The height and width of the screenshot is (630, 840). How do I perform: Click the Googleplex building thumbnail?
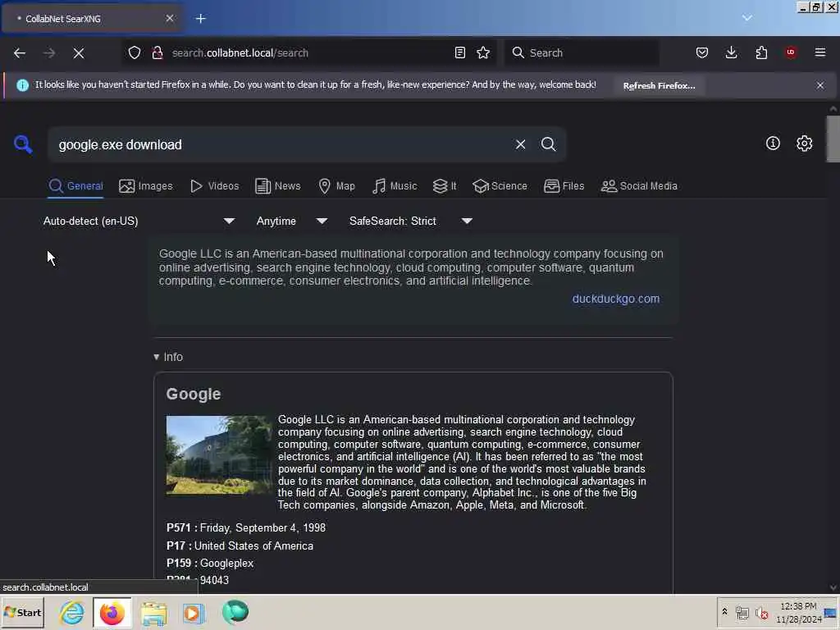[219, 454]
